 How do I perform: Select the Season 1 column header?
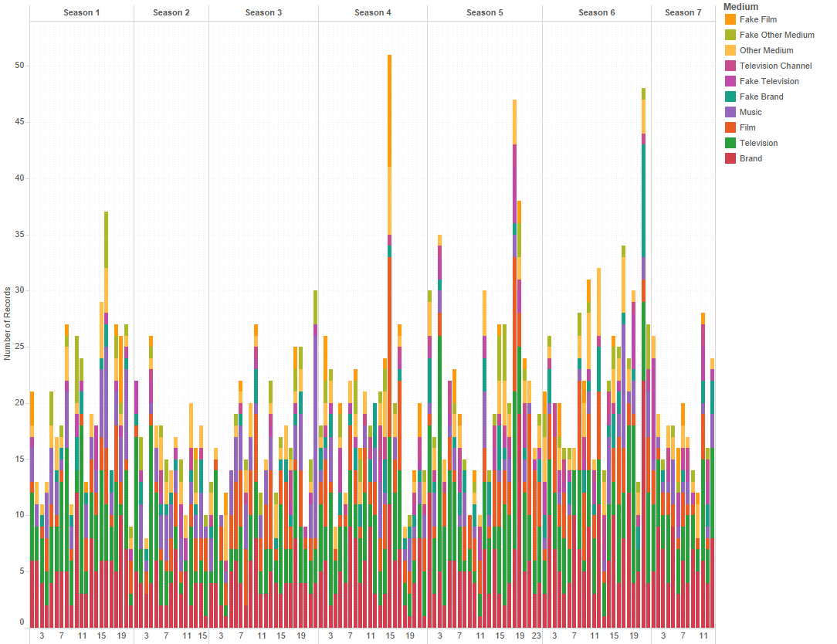(82, 13)
